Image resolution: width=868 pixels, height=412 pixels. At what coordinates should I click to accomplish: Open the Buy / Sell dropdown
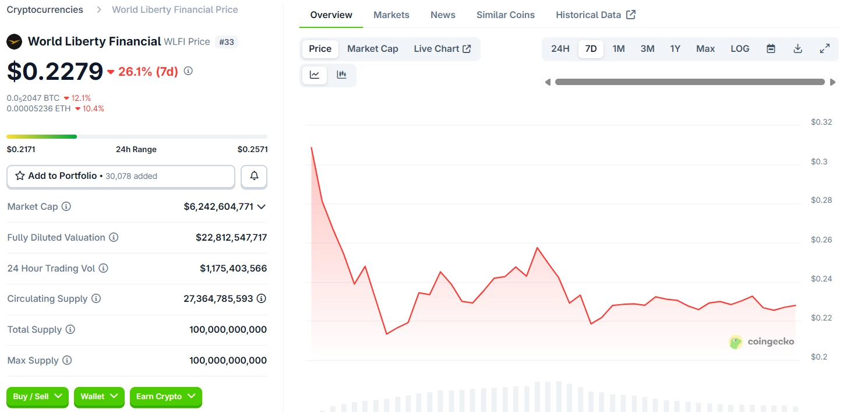pyautogui.click(x=37, y=396)
